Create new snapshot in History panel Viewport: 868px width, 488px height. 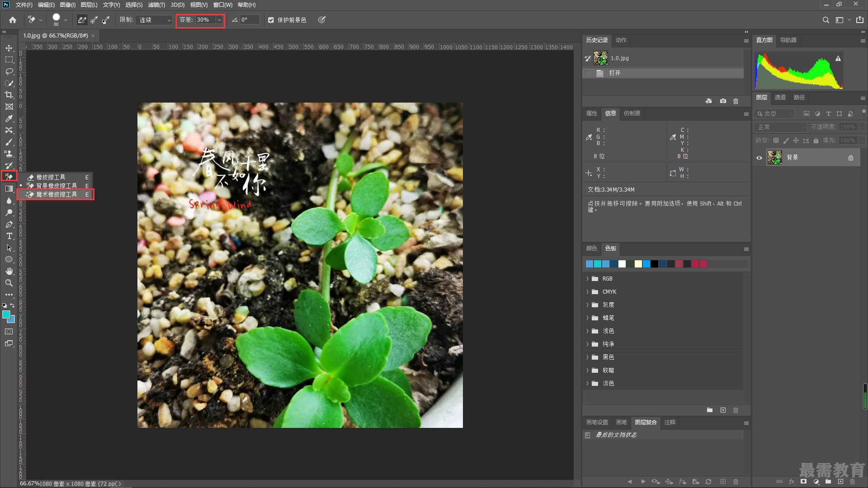pos(723,101)
